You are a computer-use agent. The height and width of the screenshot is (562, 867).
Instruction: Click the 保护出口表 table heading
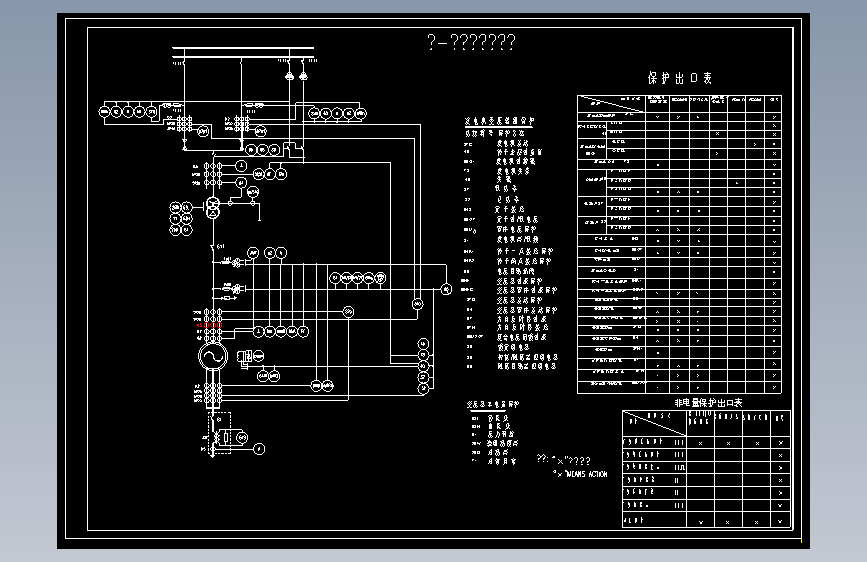[x=680, y=78]
